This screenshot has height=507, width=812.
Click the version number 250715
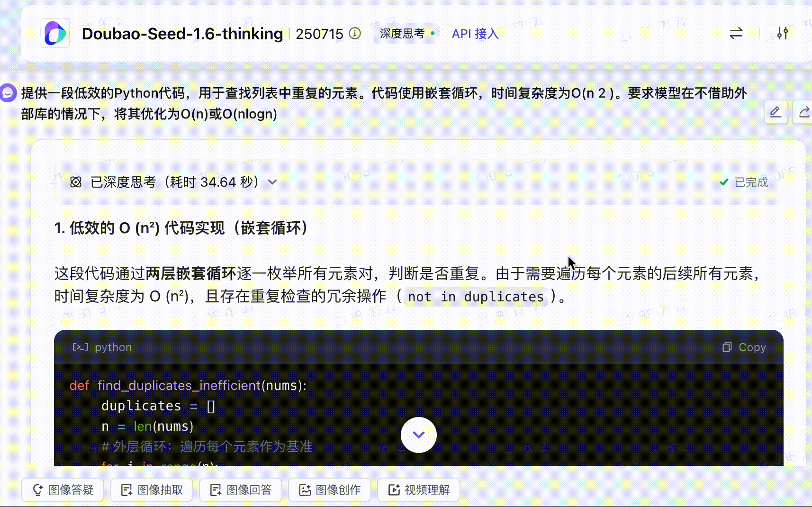tap(319, 34)
